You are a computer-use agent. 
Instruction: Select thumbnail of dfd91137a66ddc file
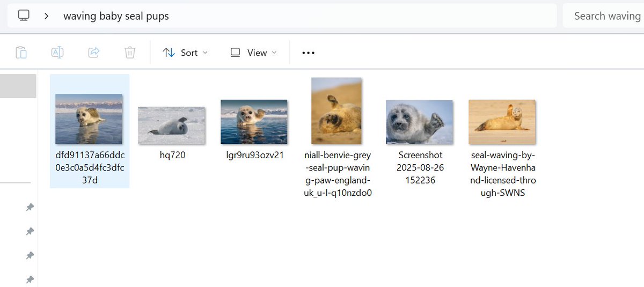click(89, 119)
